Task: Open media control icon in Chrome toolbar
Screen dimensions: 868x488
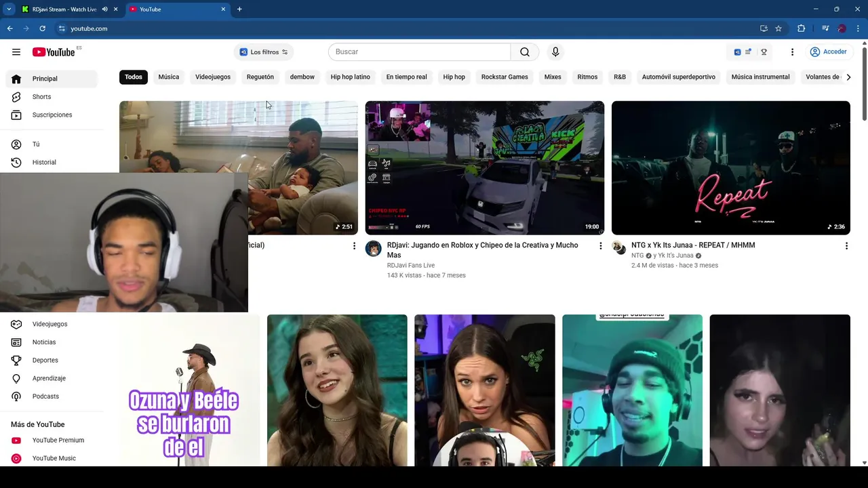Action: (x=825, y=28)
